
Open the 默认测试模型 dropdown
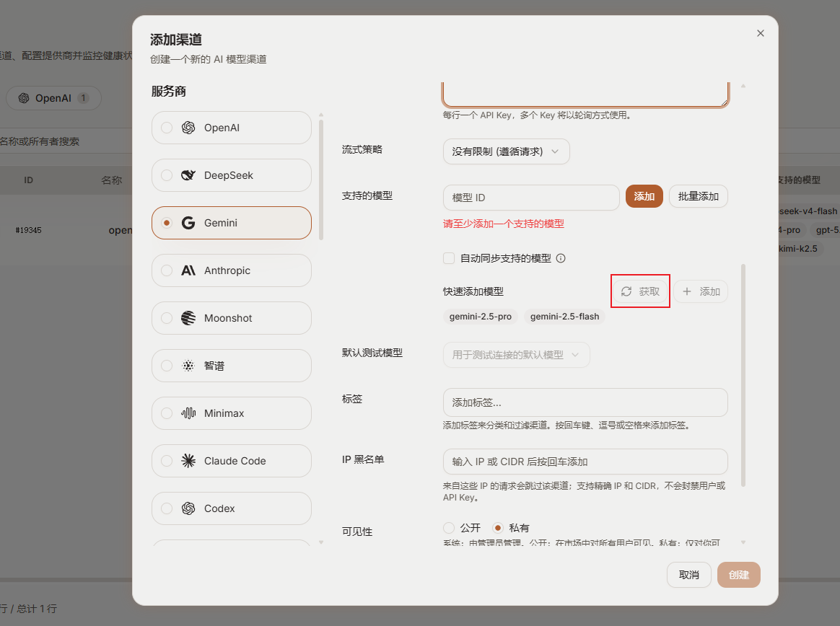(517, 355)
